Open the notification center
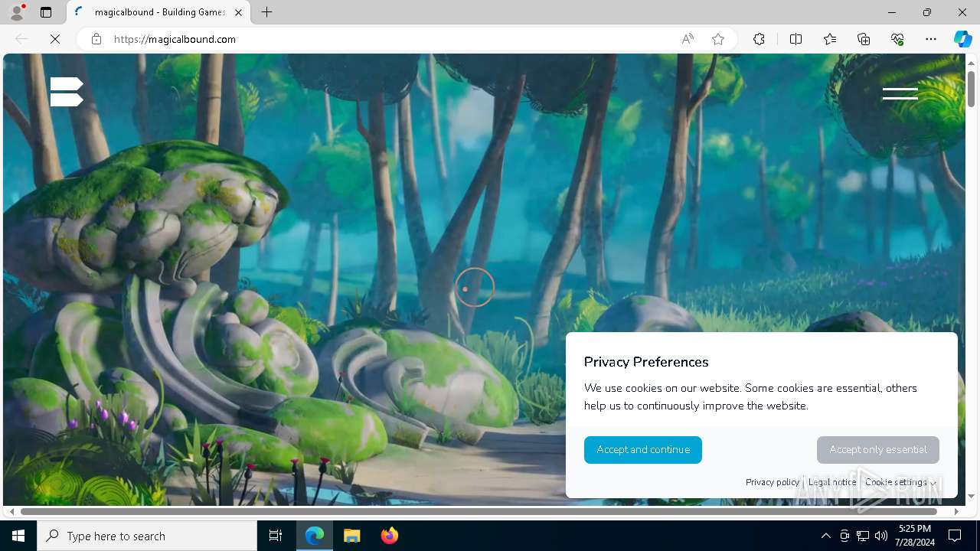The image size is (980, 551). (955, 536)
